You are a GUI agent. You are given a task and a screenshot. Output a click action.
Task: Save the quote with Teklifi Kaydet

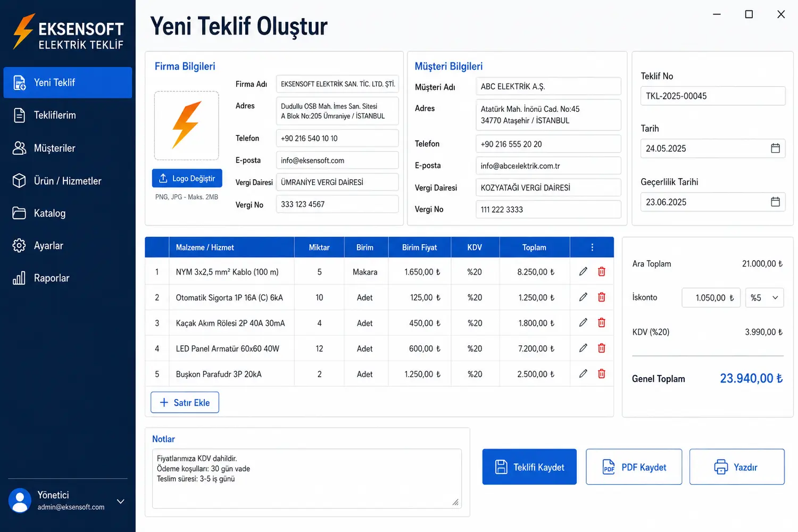pyautogui.click(x=529, y=467)
